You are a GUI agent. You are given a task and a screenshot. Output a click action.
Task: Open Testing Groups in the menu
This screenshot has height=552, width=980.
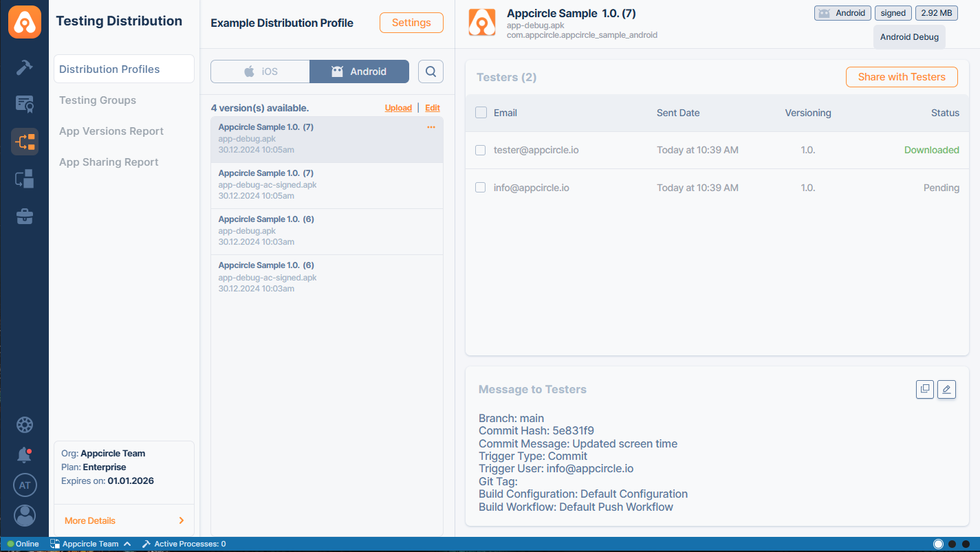point(98,100)
